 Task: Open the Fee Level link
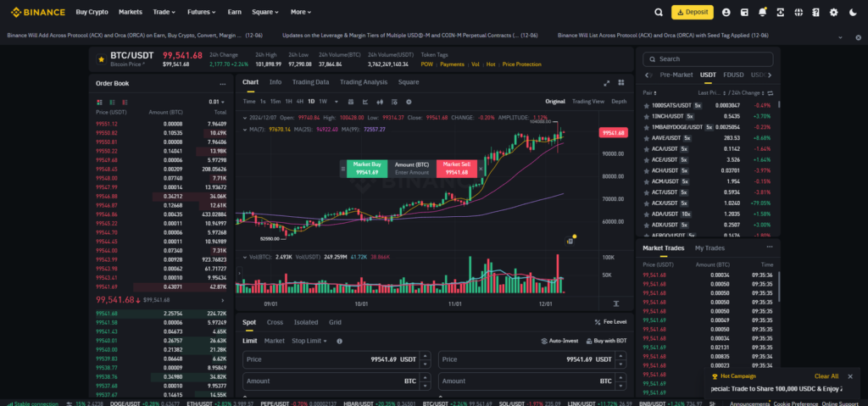(x=610, y=322)
